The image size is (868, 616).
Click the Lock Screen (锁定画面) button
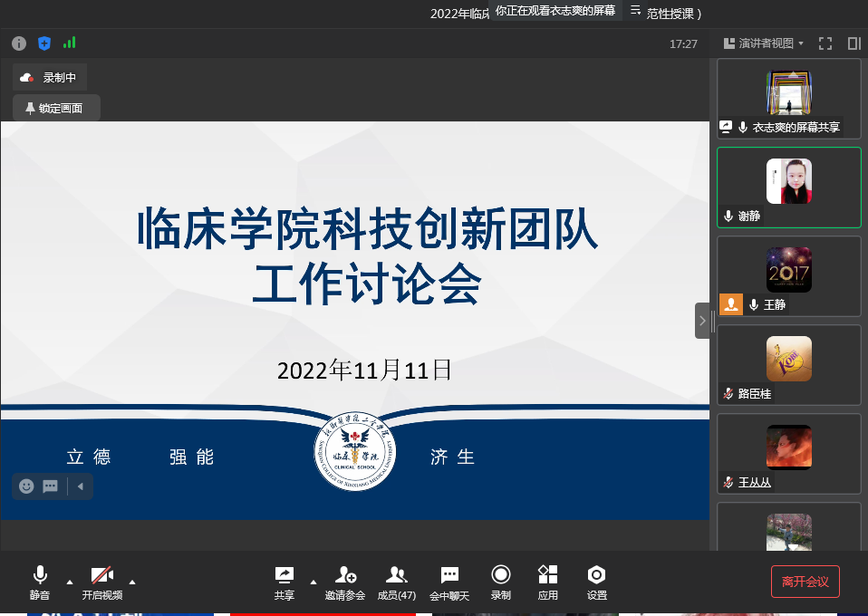[x=56, y=108]
